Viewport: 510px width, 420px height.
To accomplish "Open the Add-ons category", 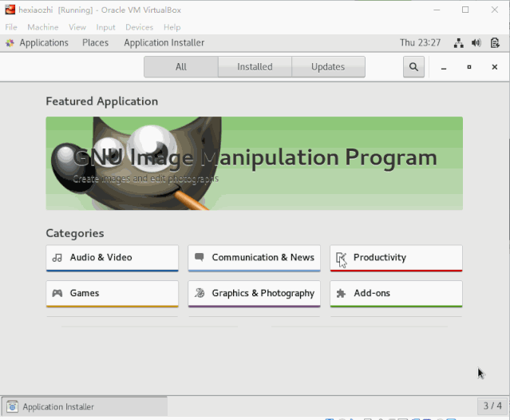I will click(396, 294).
